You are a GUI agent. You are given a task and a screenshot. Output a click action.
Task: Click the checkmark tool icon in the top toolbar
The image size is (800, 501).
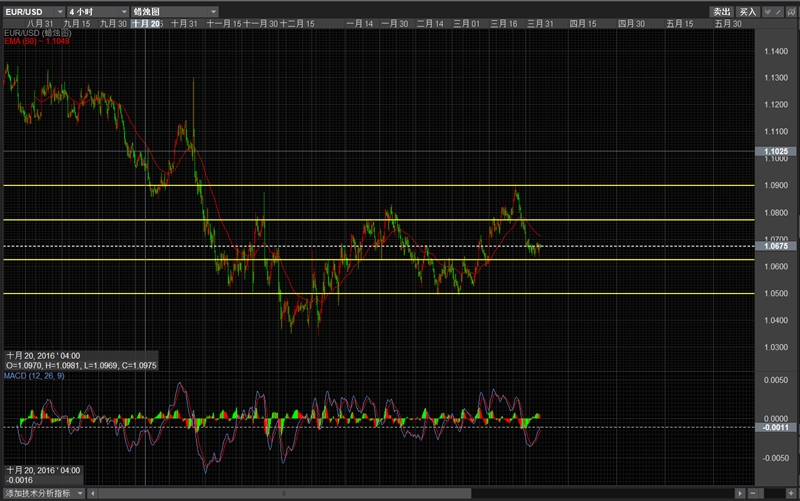click(x=767, y=12)
